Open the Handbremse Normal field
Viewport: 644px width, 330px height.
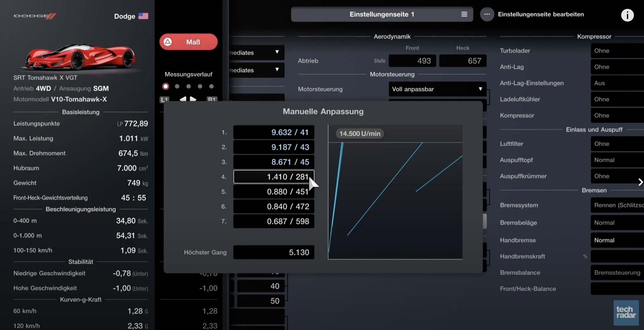617,240
